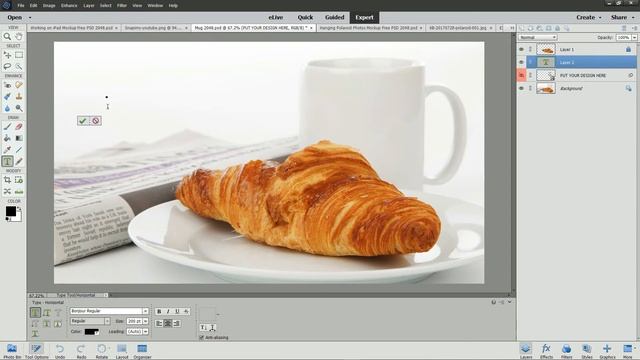Viewport: 640px width, 360px height.
Task: Open the Filters panel
Action: tap(566, 351)
